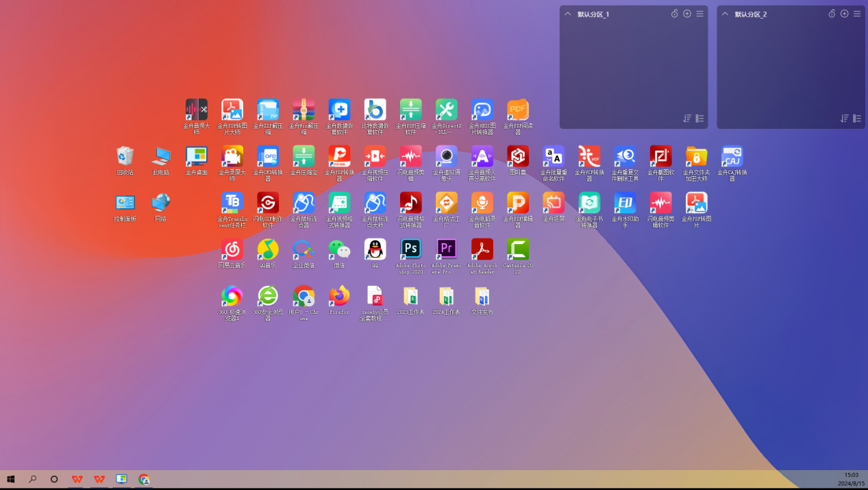The height and width of the screenshot is (490, 868).
Task: Select the Camtasia 2022 desktop icon
Action: 517,249
